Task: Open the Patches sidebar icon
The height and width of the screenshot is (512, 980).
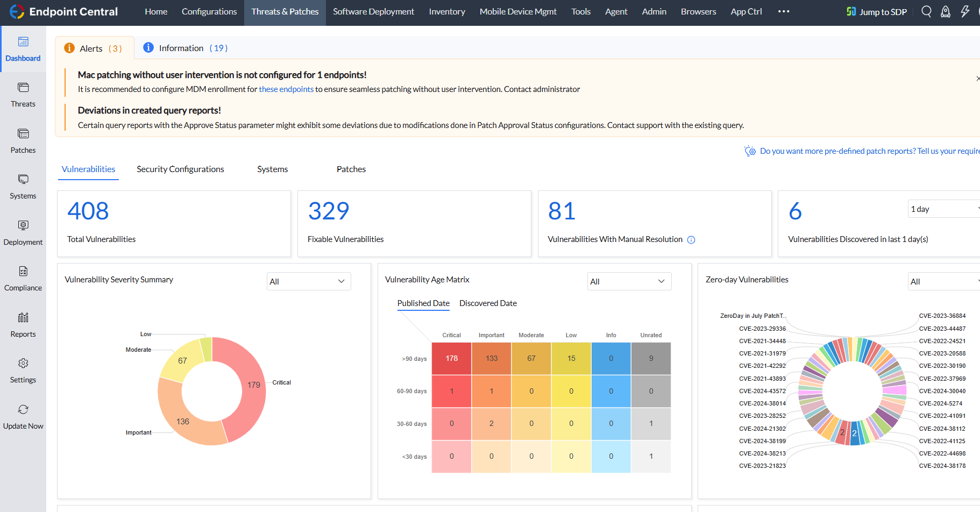Action: pos(23,134)
